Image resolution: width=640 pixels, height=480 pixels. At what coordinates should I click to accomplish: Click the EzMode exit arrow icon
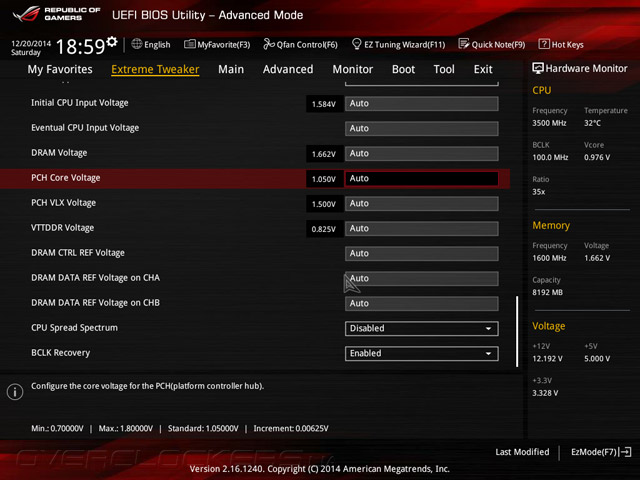[625, 452]
